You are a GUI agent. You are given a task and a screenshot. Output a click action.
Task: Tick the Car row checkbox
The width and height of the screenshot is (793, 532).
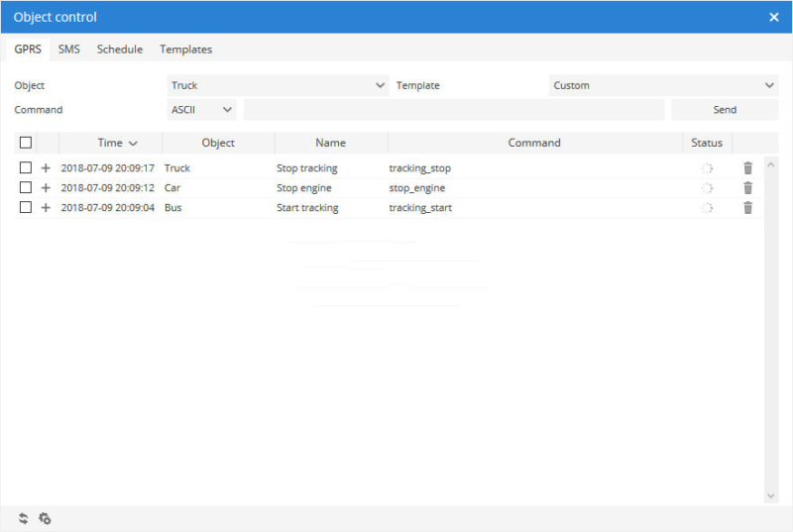pyautogui.click(x=26, y=188)
